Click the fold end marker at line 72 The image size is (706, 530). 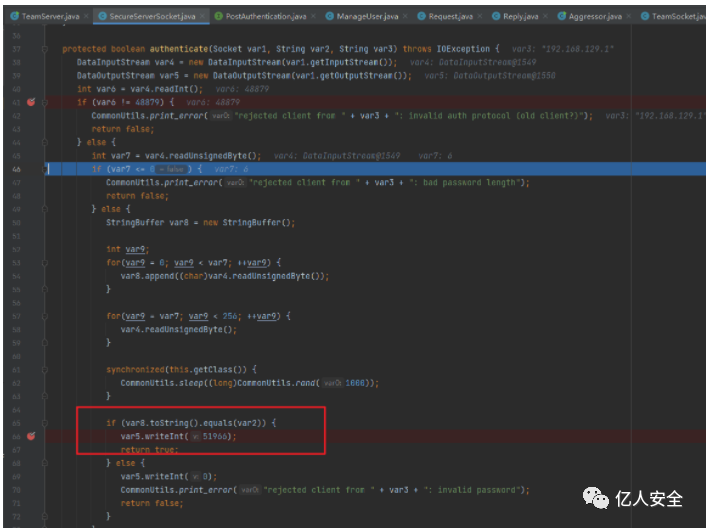pos(45,516)
